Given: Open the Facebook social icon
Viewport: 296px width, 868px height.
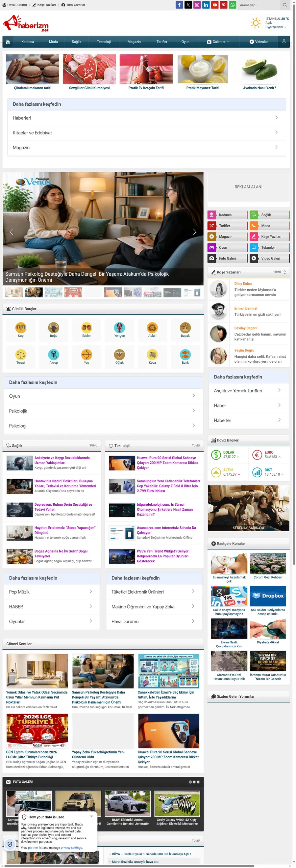Looking at the screenshot, I should pyautogui.click(x=179, y=5).
